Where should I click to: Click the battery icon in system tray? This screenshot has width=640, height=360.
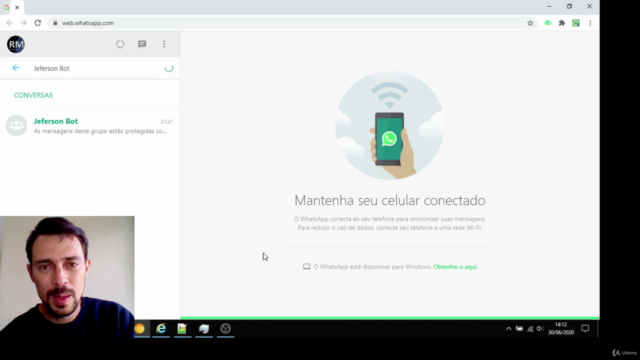(519, 329)
